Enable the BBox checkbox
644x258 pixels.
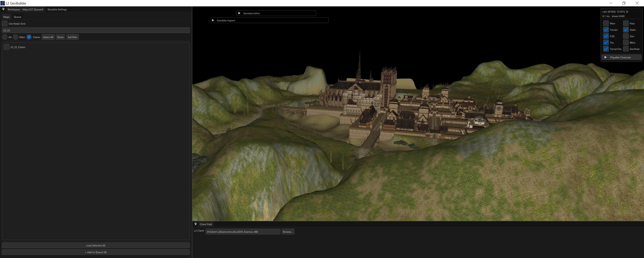[625, 43]
